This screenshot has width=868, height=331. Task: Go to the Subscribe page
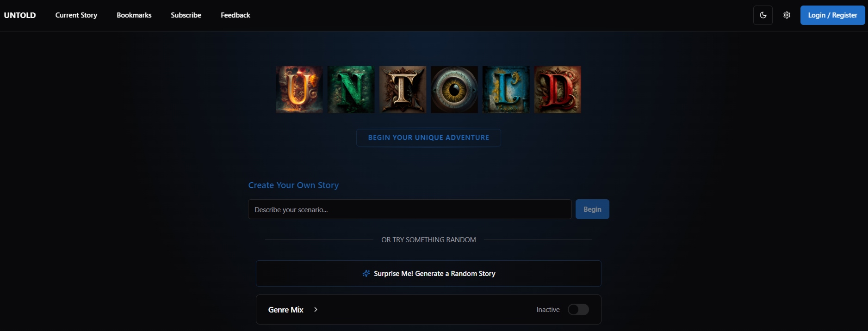tap(186, 15)
